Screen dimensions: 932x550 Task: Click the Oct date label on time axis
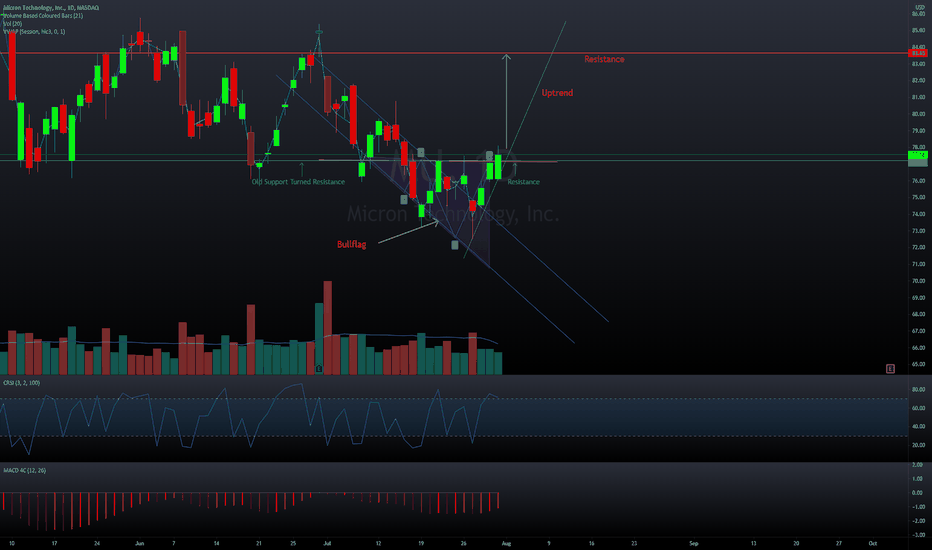(x=873, y=543)
